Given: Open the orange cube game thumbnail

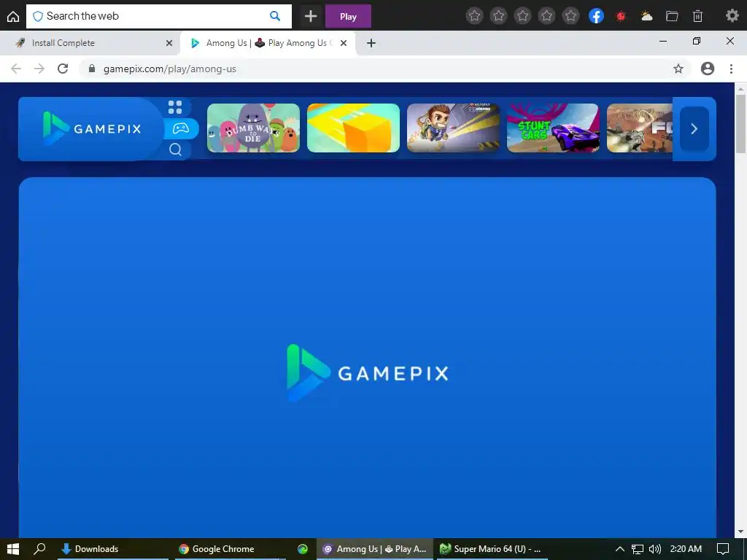Looking at the screenshot, I should 354,128.
